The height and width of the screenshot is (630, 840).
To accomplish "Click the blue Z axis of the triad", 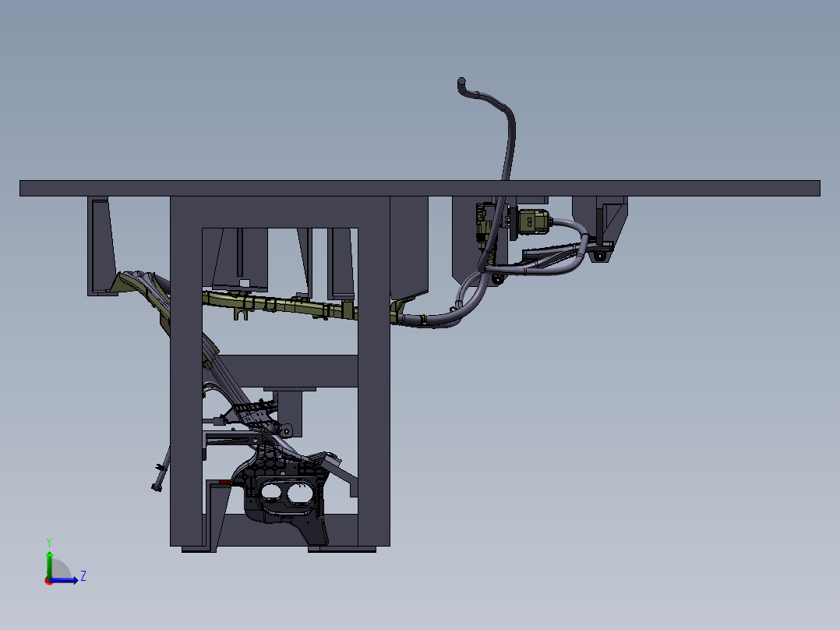I will pos(64,580).
